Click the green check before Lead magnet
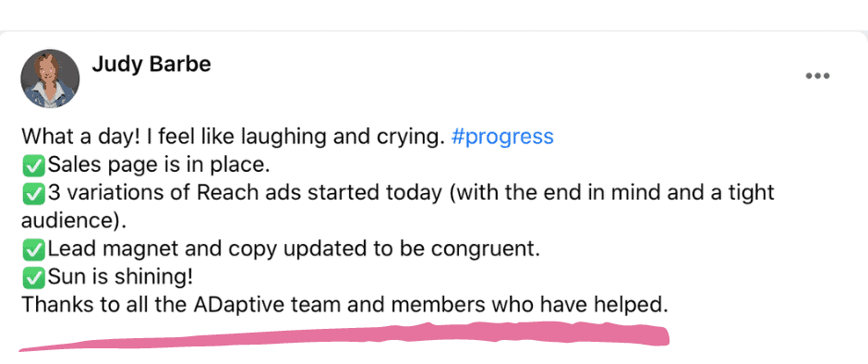The height and width of the screenshot is (364, 868). (x=34, y=249)
